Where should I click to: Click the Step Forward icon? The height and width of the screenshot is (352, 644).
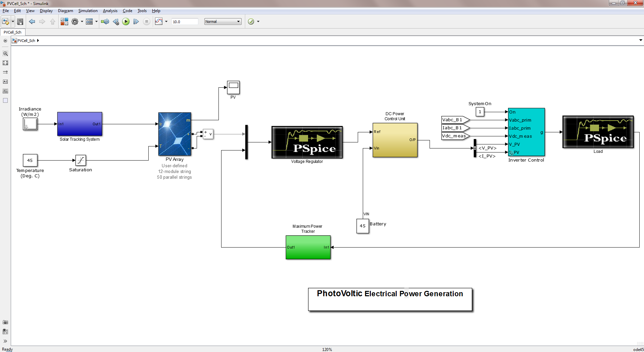tap(136, 21)
